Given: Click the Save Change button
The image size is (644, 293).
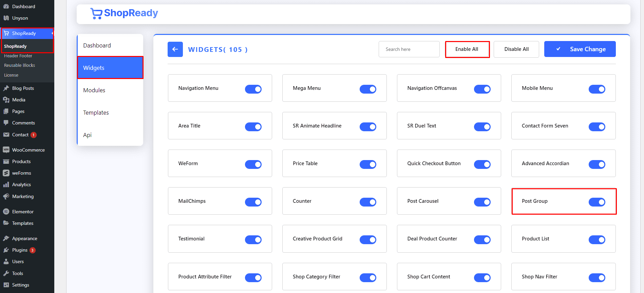Looking at the screenshot, I should (x=580, y=49).
